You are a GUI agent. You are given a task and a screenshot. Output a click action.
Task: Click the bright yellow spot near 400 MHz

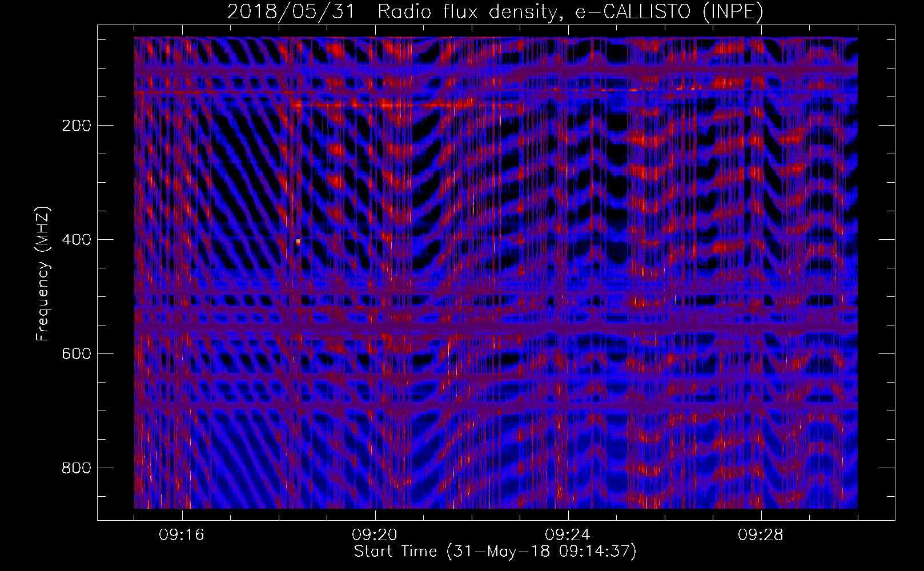pyautogui.click(x=298, y=242)
